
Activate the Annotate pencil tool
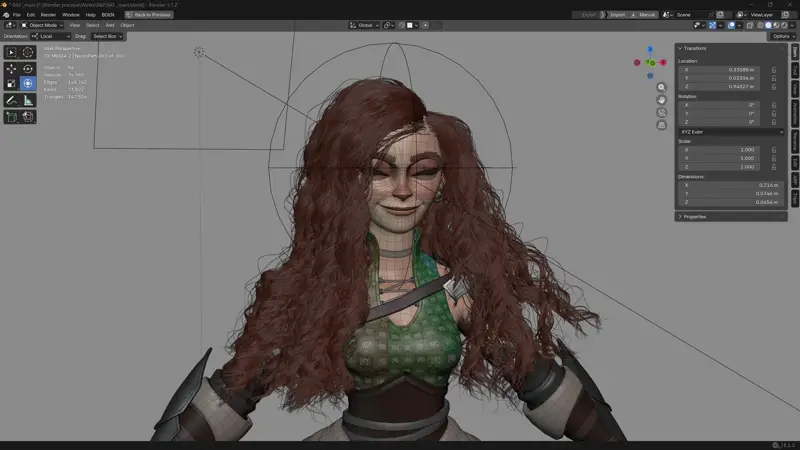point(11,101)
